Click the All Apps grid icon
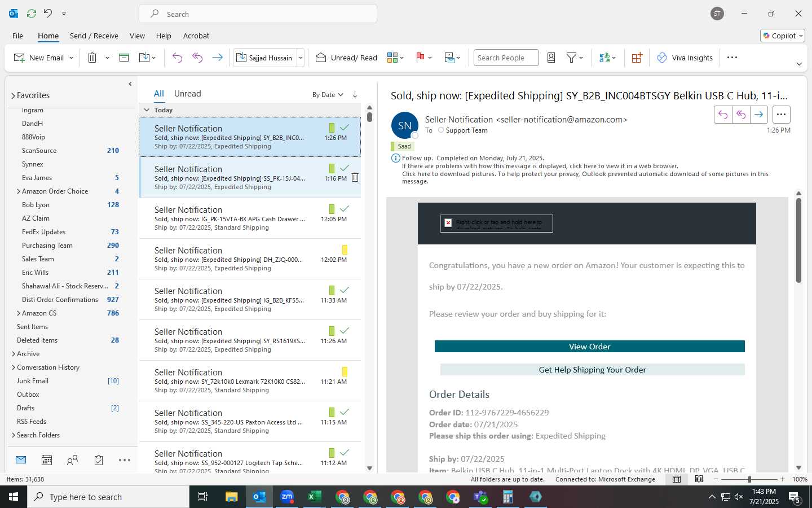The image size is (812, 508). [637, 58]
